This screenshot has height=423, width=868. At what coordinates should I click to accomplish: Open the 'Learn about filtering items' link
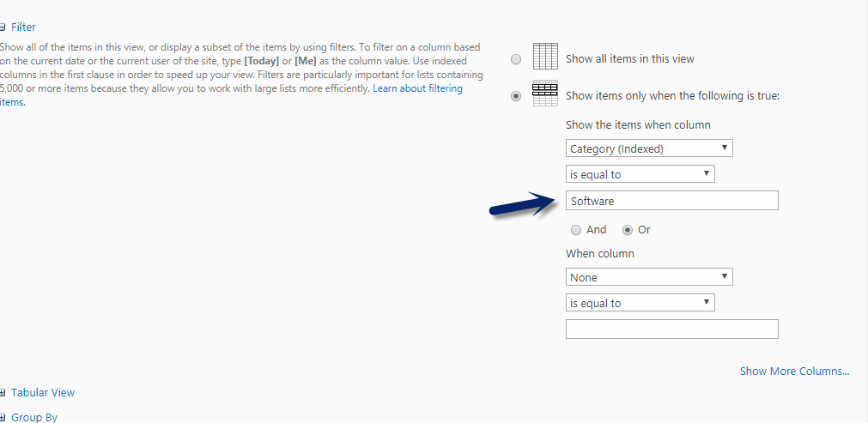tap(417, 89)
